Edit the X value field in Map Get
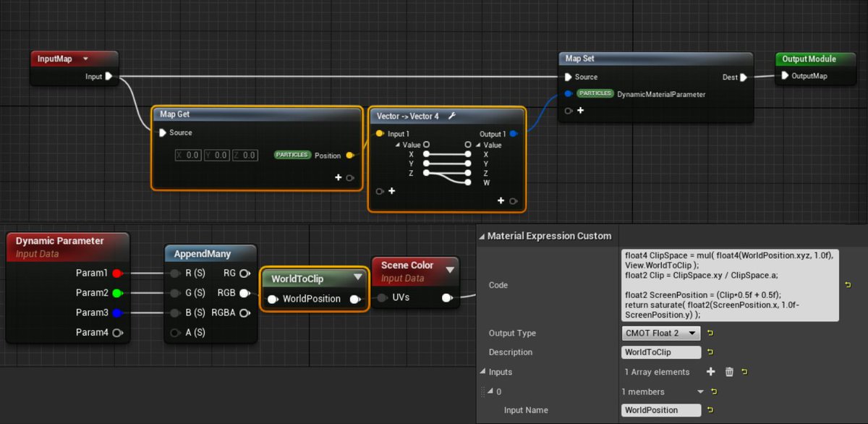This screenshot has height=424, width=868. [x=187, y=155]
